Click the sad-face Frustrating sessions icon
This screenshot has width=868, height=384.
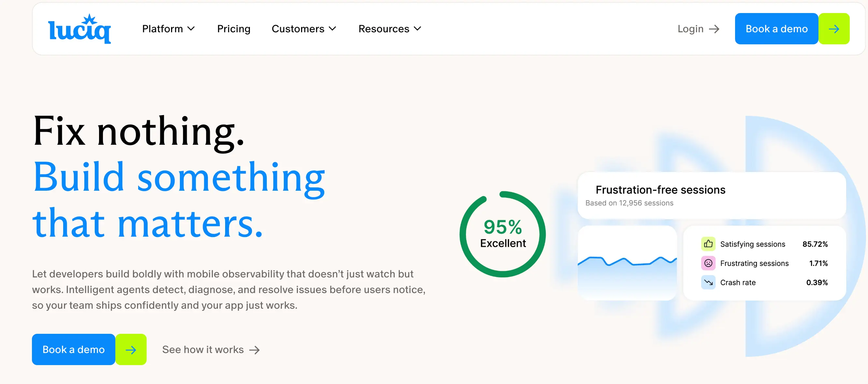point(708,263)
